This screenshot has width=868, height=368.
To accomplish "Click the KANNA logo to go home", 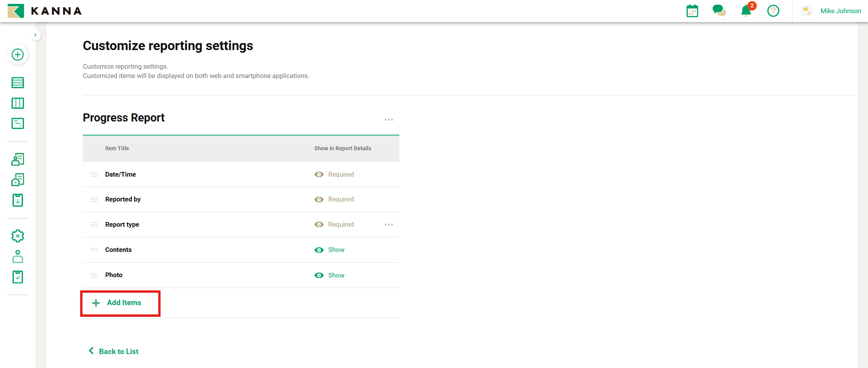I will tap(45, 11).
